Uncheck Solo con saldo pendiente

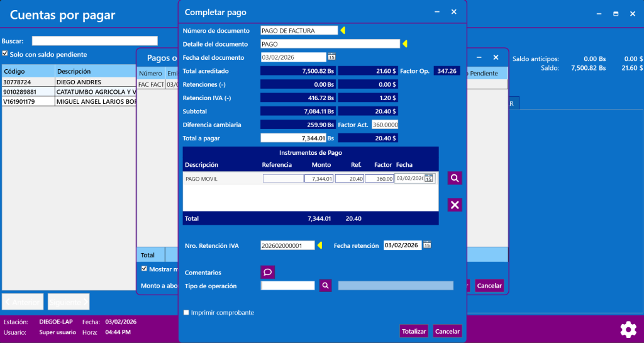(x=6, y=53)
